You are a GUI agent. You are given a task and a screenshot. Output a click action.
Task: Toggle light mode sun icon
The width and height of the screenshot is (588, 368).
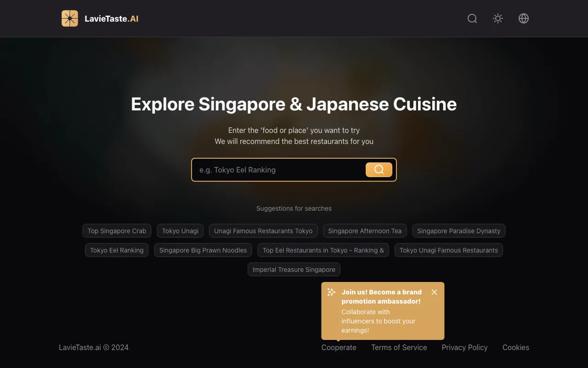pyautogui.click(x=498, y=18)
